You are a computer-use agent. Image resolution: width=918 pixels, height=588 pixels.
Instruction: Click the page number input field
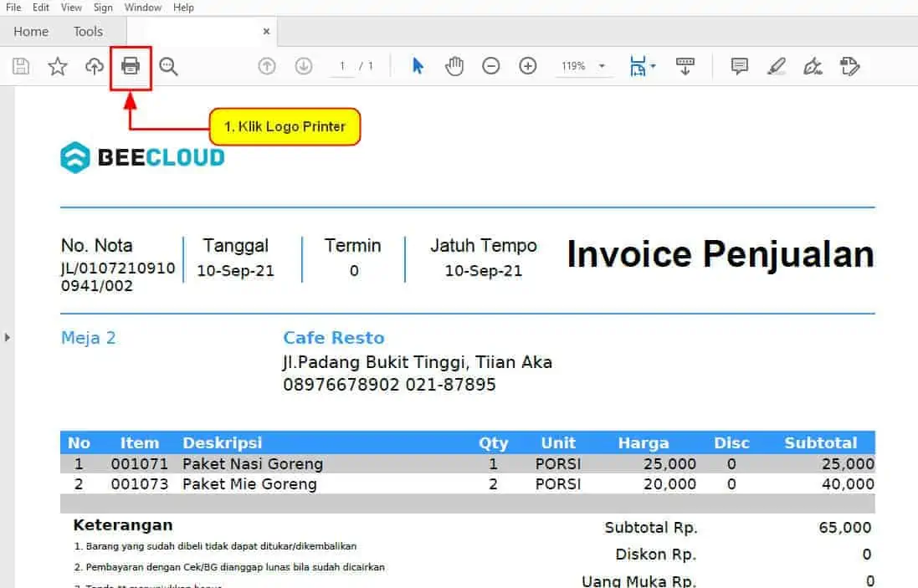(342, 66)
